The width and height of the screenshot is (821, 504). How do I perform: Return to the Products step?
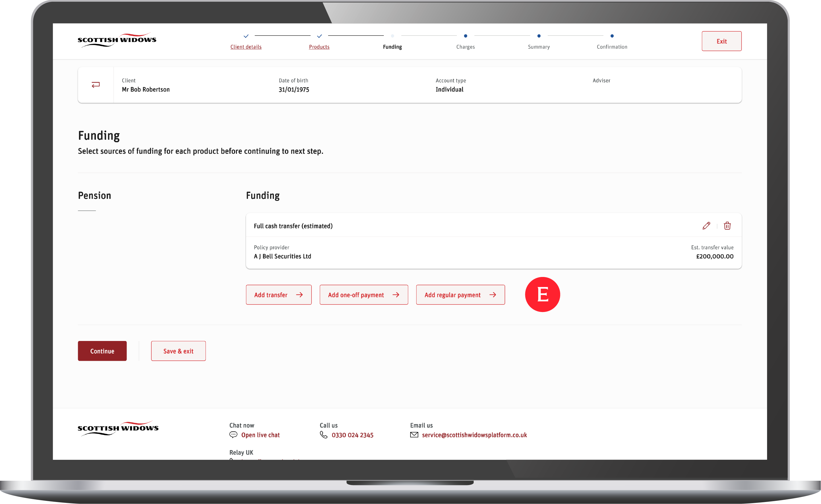click(x=319, y=47)
